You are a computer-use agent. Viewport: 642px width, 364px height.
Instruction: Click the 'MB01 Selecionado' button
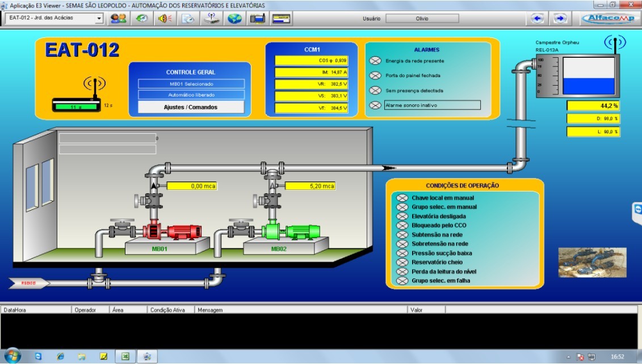[191, 84]
